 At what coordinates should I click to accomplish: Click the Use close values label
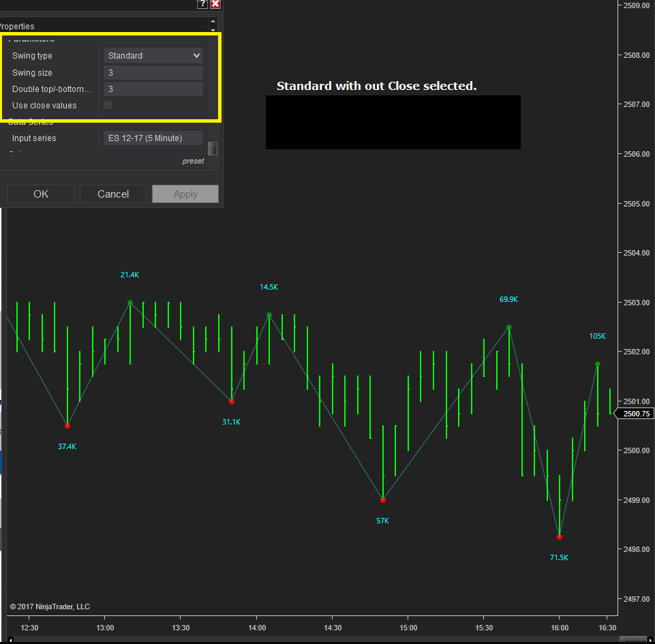pos(44,106)
